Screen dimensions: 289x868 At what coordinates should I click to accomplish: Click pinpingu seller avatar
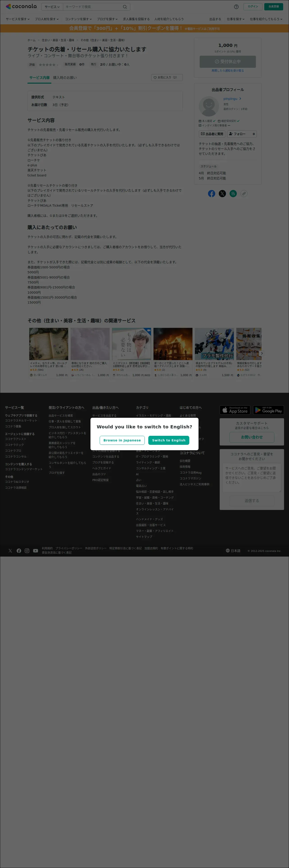tap(209, 107)
